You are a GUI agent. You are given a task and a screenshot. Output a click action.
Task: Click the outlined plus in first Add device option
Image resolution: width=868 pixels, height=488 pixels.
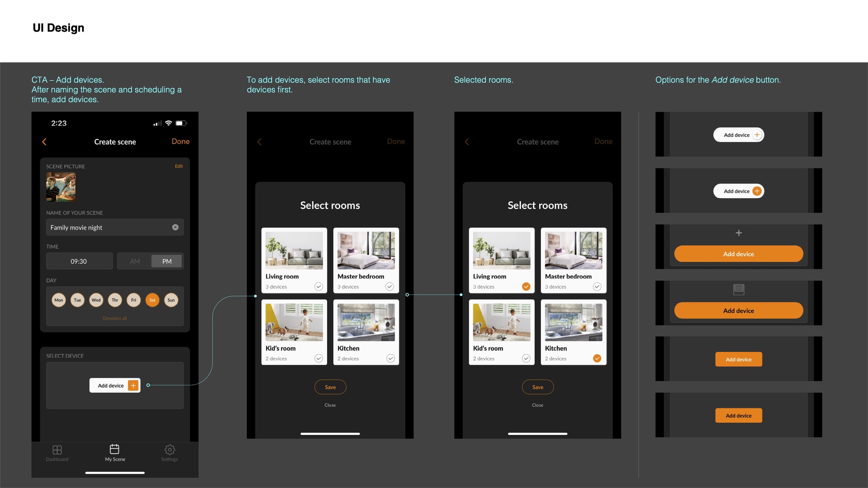[757, 135]
